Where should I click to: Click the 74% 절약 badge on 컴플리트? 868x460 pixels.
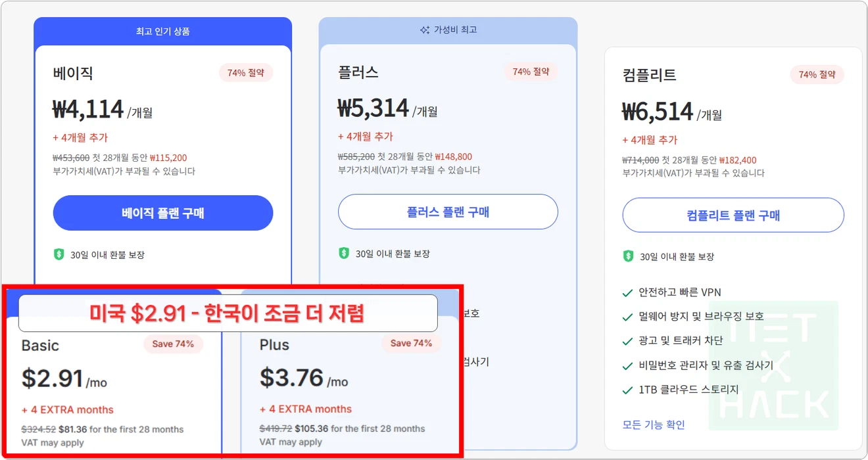click(817, 75)
